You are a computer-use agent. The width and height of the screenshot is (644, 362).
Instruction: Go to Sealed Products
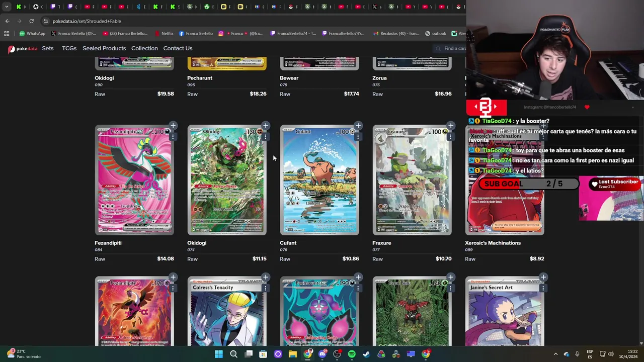(x=104, y=48)
